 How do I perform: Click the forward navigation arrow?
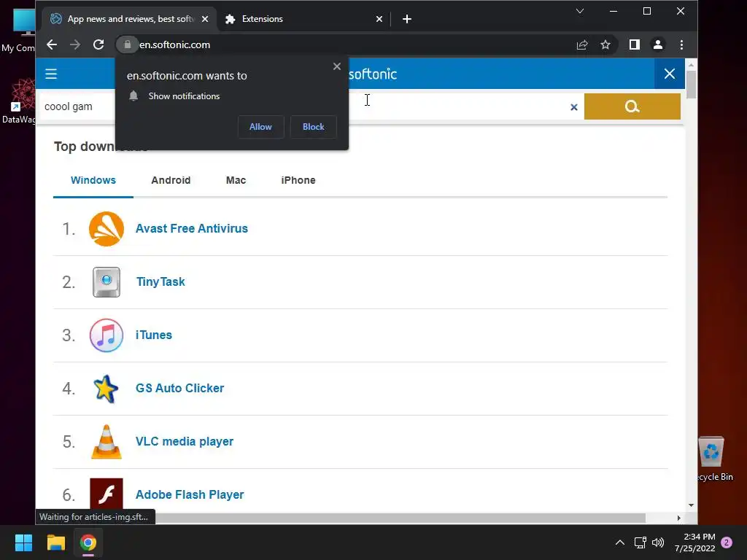(75, 44)
